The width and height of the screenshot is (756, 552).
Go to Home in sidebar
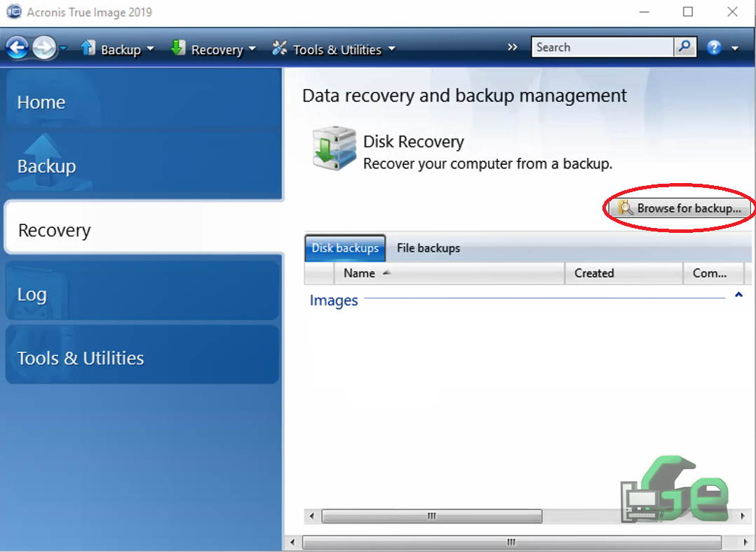pyautogui.click(x=143, y=100)
